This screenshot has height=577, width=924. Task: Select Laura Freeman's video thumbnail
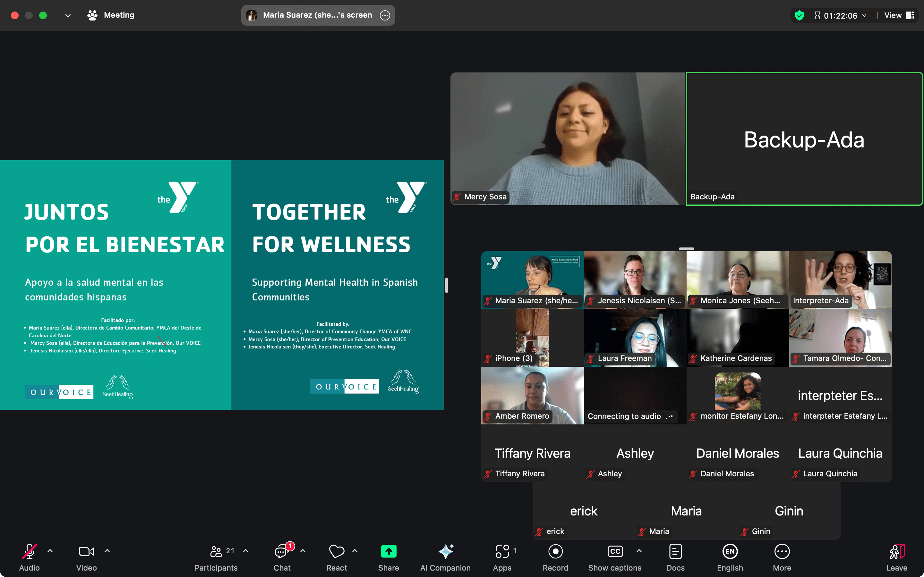point(635,337)
